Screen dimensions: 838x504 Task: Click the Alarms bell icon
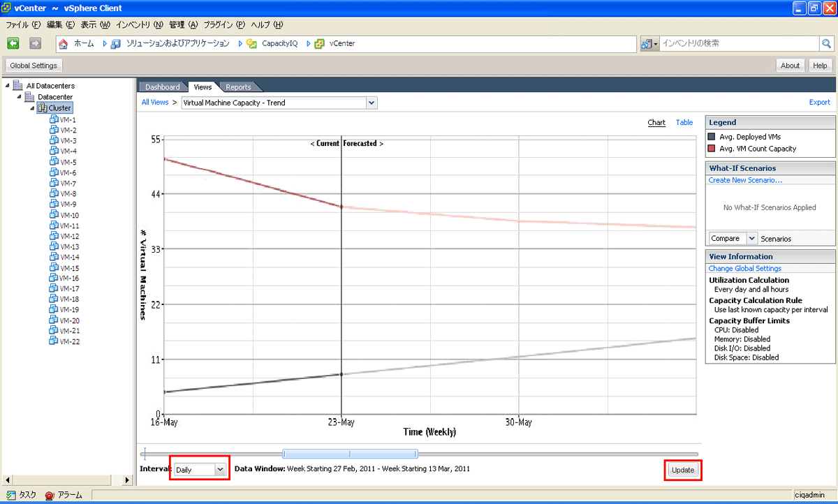pyautogui.click(x=50, y=495)
